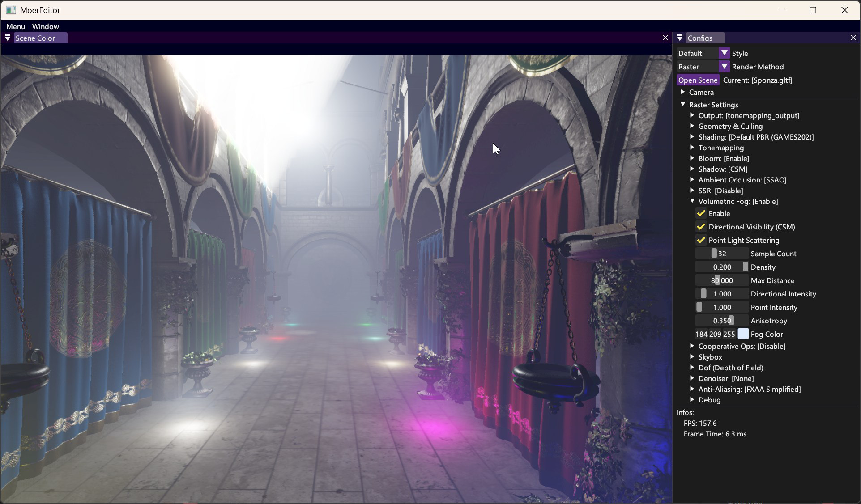
Task: Expand Dof (Depth of Field) settings
Action: (x=692, y=368)
